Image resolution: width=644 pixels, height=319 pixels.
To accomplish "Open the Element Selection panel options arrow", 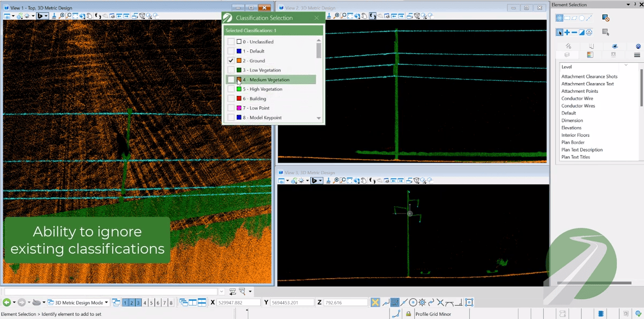I will pyautogui.click(x=628, y=5).
